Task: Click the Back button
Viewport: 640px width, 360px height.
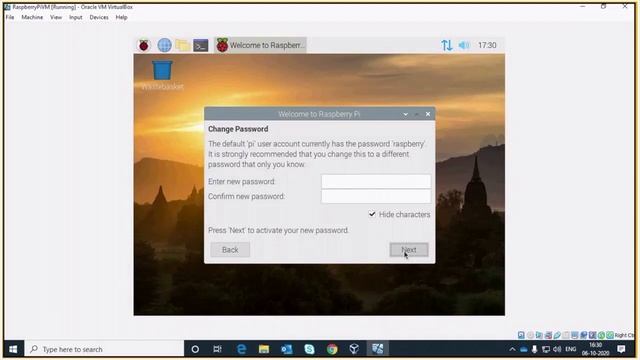Action: click(x=230, y=250)
